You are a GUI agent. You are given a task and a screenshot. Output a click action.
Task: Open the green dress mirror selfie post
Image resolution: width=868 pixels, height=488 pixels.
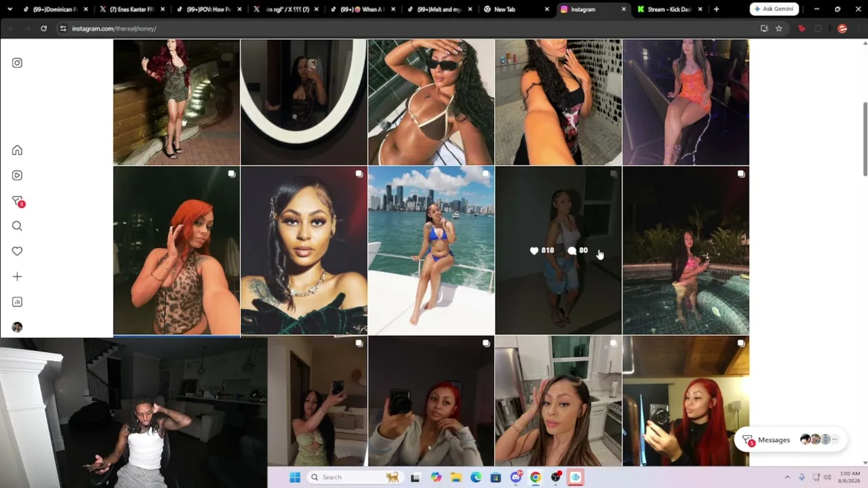[x=317, y=401]
